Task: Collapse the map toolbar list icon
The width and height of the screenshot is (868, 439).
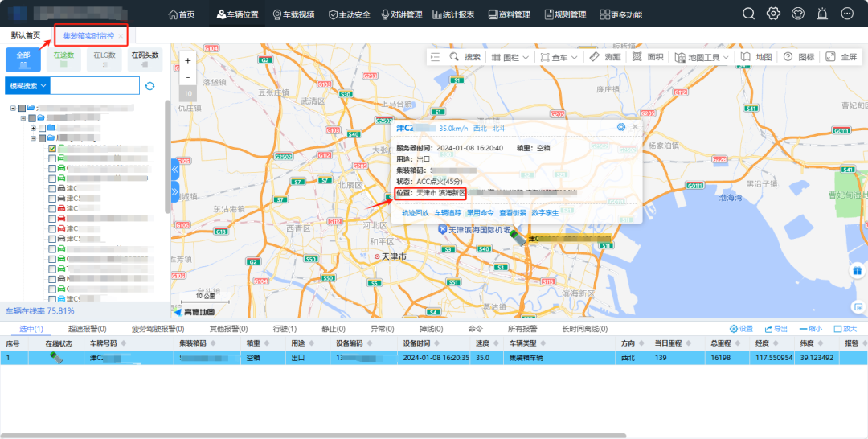Action: (435, 57)
